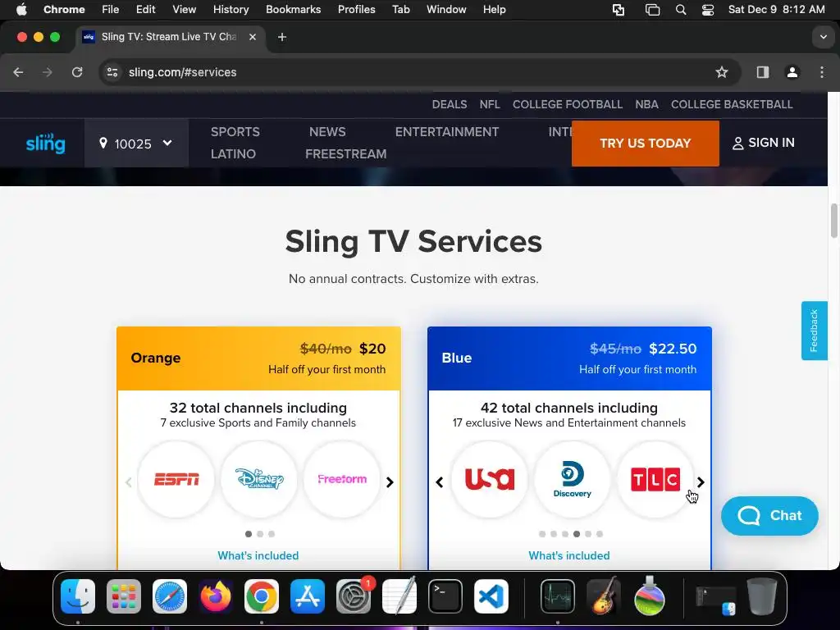The image size is (840, 630).
Task: Click the Sling logo in header
Action: 46,143
